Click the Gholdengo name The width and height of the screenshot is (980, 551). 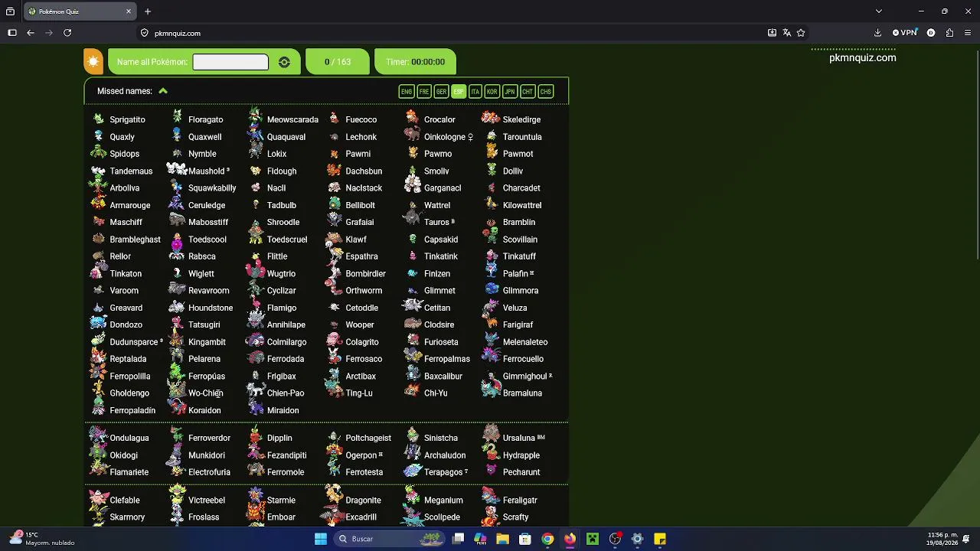click(x=129, y=393)
